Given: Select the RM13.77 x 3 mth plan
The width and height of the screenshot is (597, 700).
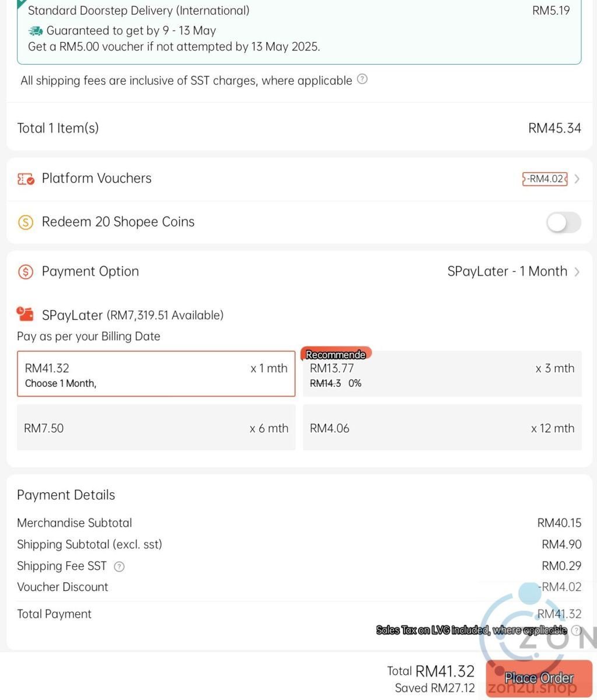Looking at the screenshot, I should coord(442,374).
